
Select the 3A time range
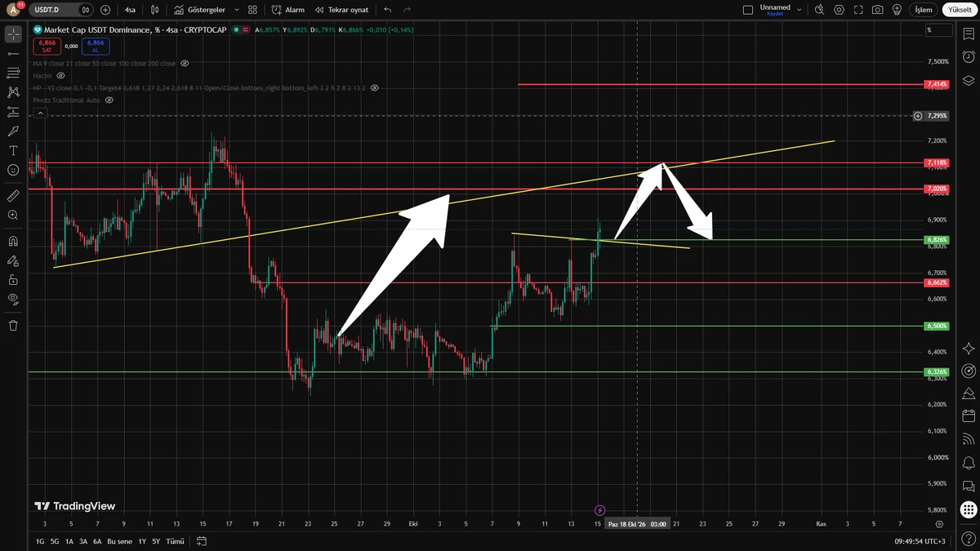pos(83,541)
